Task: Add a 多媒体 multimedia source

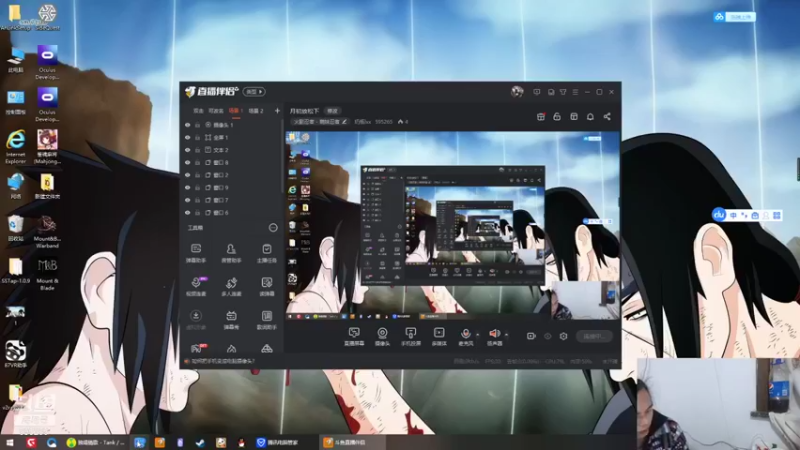Action: [x=439, y=337]
